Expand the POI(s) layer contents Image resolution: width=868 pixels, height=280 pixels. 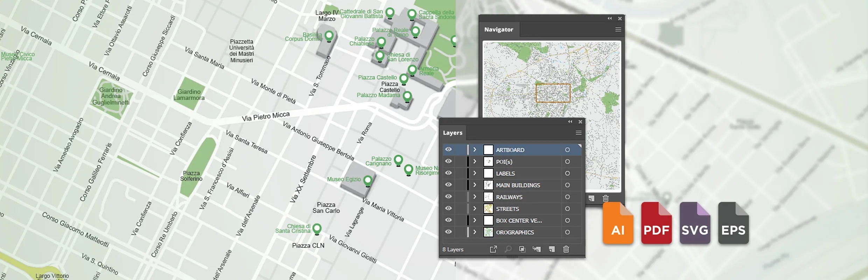(x=475, y=161)
